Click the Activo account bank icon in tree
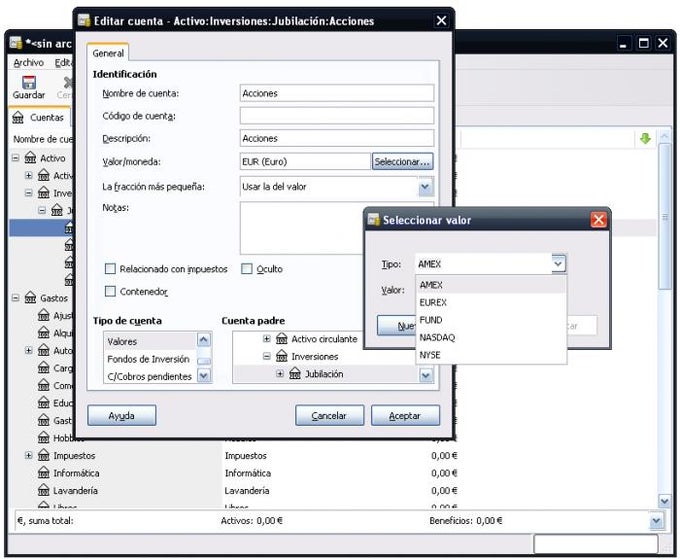The width and height of the screenshot is (680, 559). (30, 158)
